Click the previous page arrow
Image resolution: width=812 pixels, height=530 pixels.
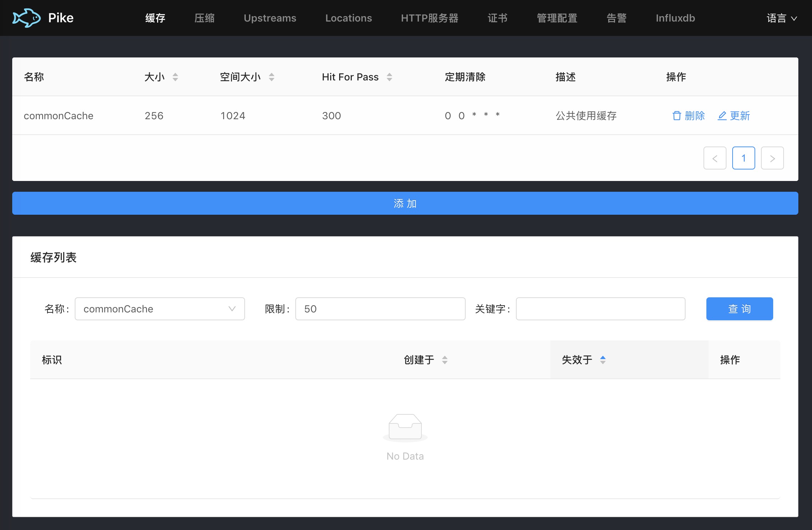[x=715, y=158]
